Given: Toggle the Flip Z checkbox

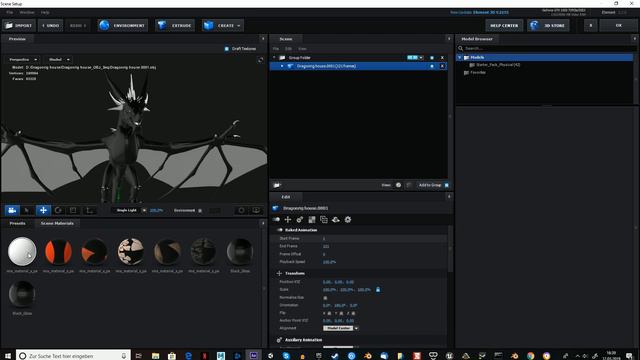Looking at the screenshot, I should [353, 313].
